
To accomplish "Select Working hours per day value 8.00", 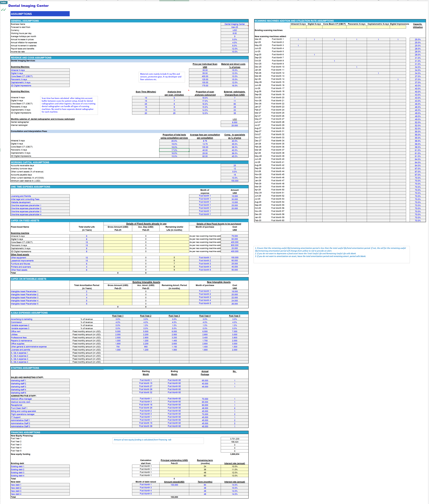I will coord(234,33).
